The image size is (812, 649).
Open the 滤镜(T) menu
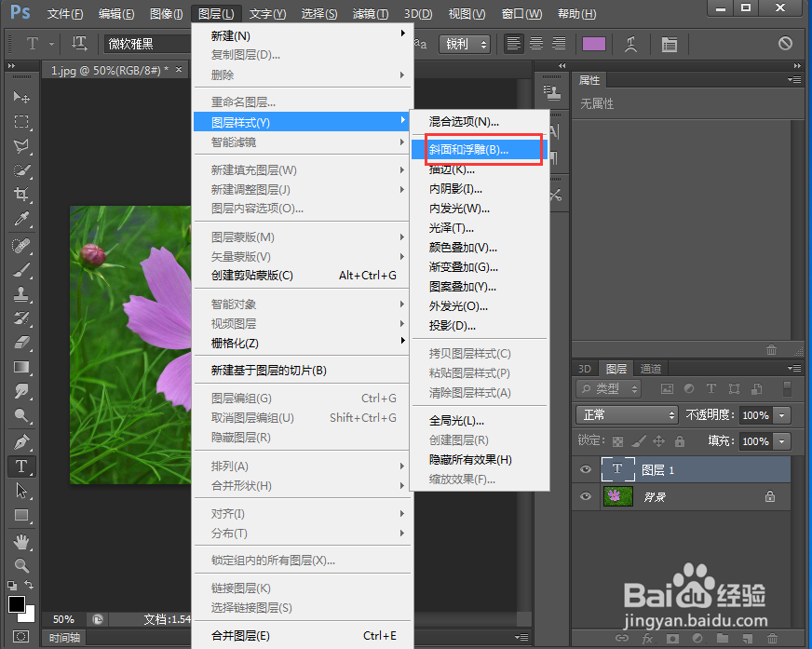[371, 14]
